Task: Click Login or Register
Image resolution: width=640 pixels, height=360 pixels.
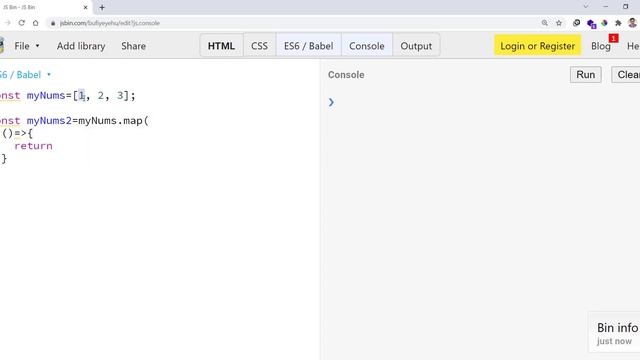Action: pos(538,46)
